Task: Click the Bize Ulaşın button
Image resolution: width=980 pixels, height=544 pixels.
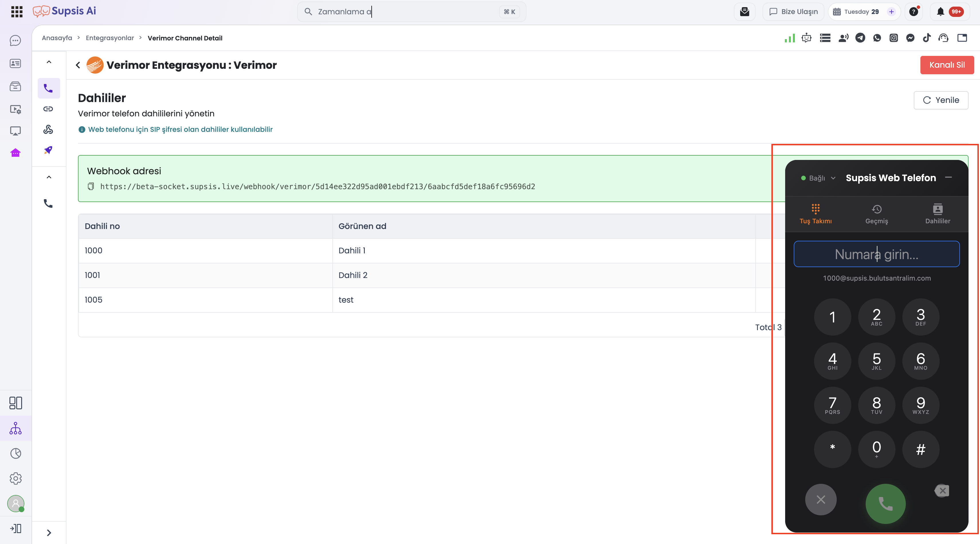Action: [793, 12]
